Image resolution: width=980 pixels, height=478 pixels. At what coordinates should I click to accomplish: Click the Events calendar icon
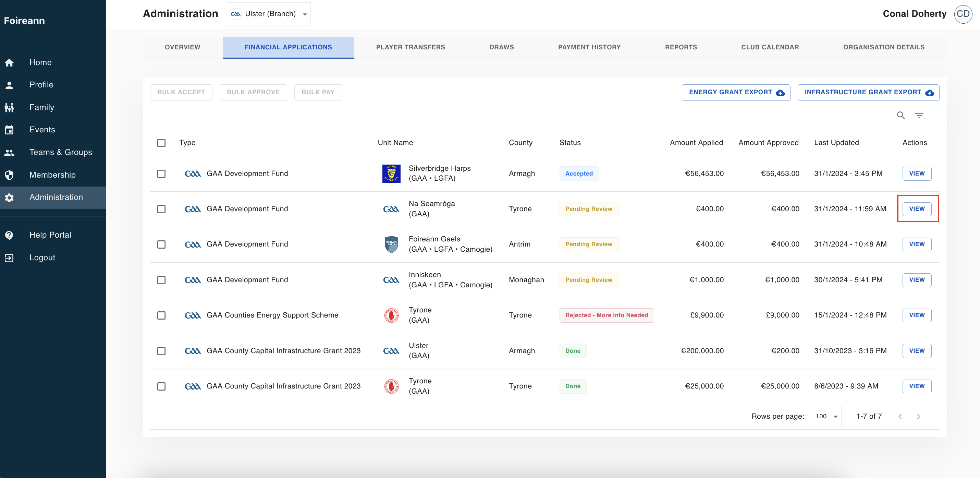(x=10, y=130)
